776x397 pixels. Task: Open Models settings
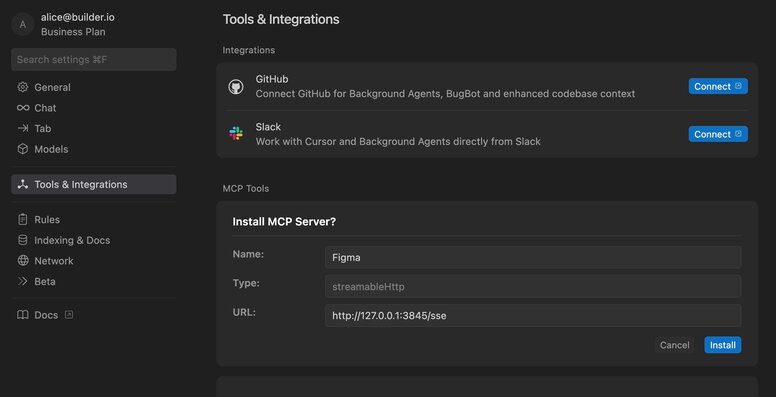coord(94,149)
